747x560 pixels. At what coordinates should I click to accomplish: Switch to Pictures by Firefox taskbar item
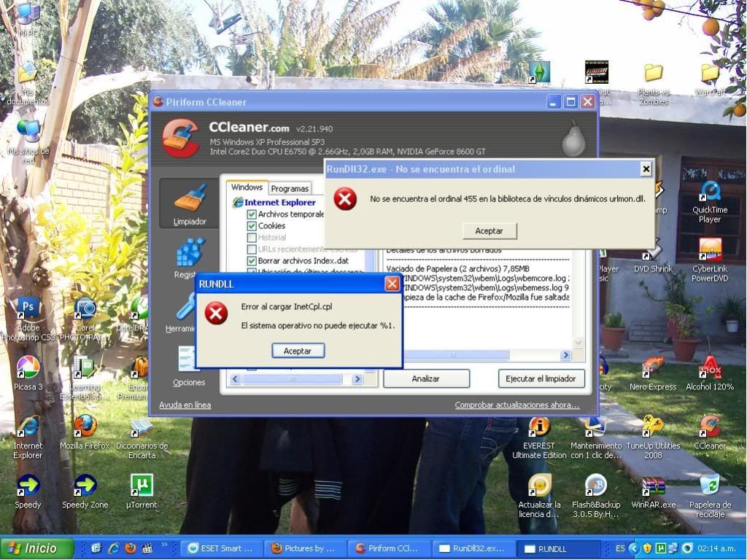point(304,548)
